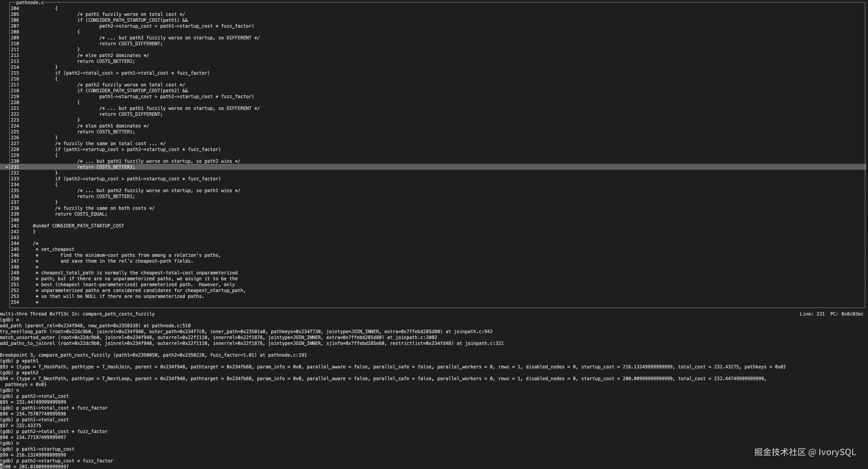Click the current-line arrow marker at line 231

tap(6, 167)
